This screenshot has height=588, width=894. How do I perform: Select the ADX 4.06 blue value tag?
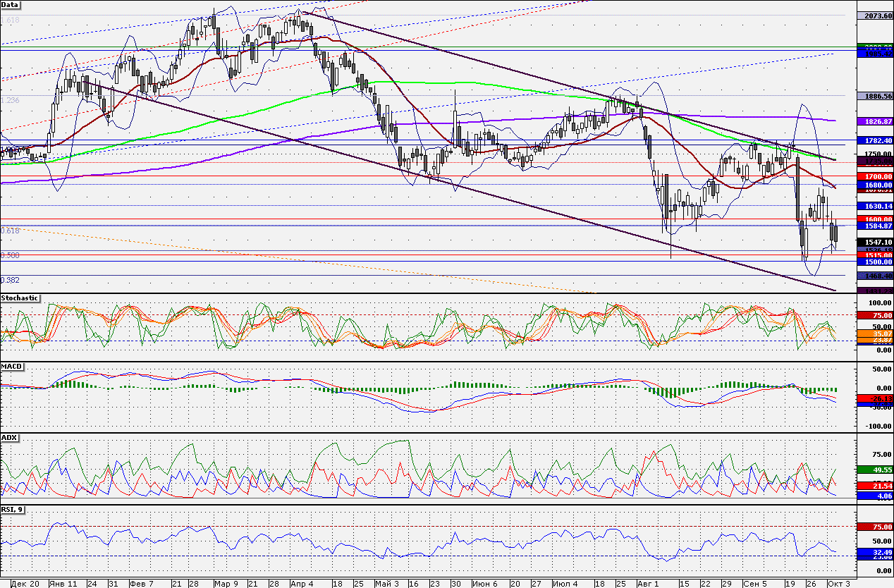pyautogui.click(x=874, y=496)
